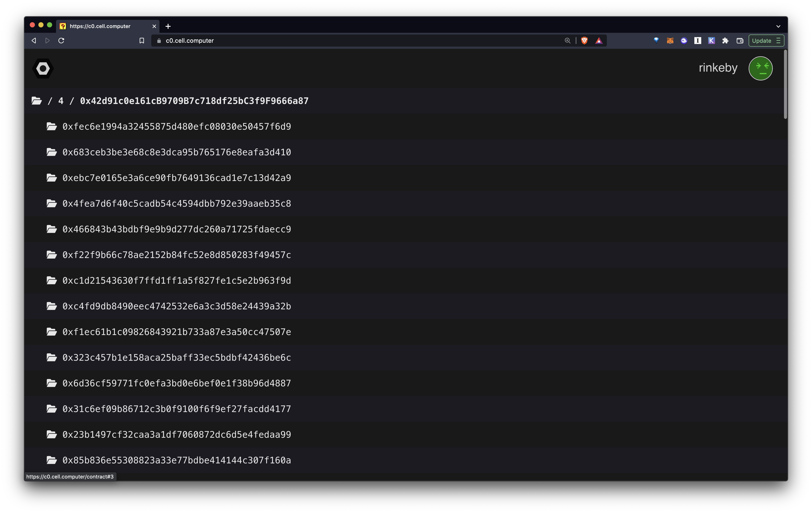This screenshot has width=812, height=513.
Task: Click the Brave wallet icon
Action: [x=740, y=41]
